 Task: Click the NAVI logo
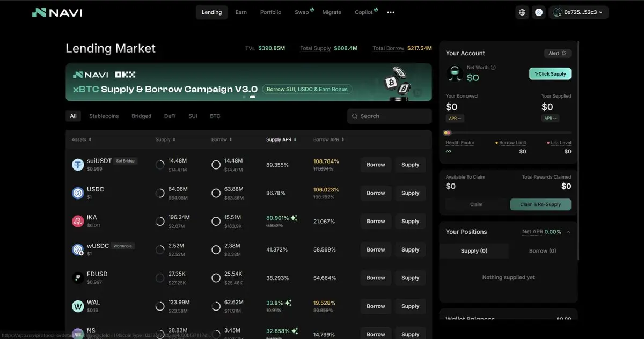click(57, 12)
